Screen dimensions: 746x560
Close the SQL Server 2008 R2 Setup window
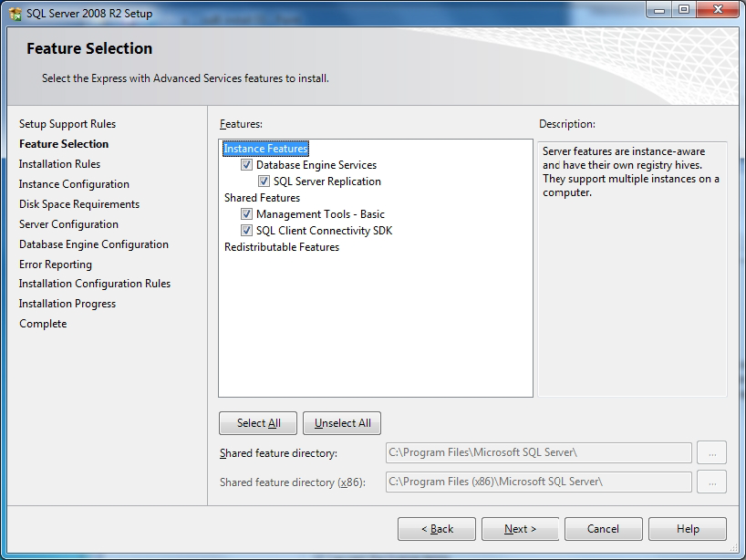pyautogui.click(x=719, y=10)
